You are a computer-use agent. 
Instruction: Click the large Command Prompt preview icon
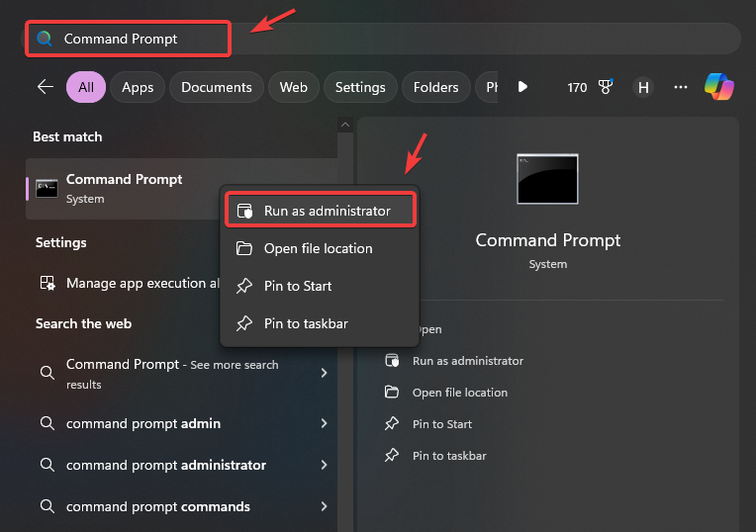pos(547,179)
